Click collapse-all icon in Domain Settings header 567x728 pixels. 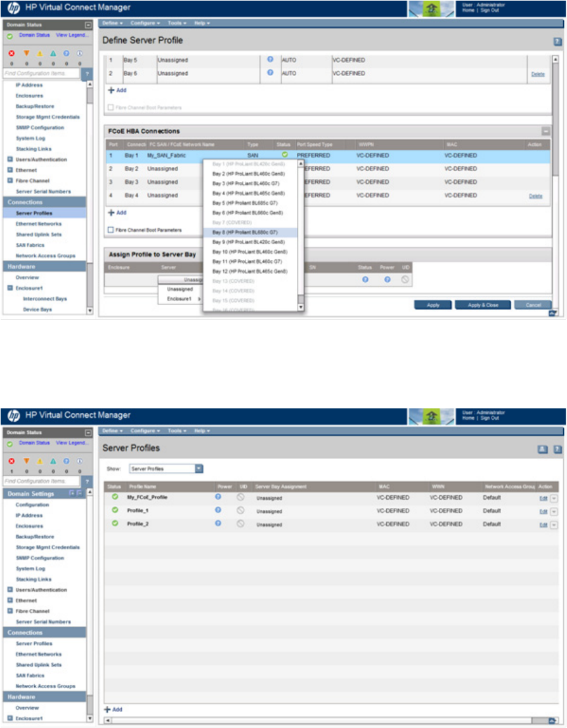coord(78,493)
